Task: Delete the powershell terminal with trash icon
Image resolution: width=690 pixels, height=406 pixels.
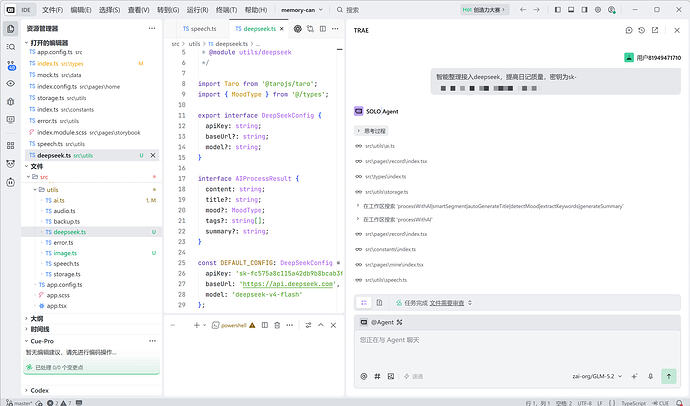Action: [x=277, y=325]
